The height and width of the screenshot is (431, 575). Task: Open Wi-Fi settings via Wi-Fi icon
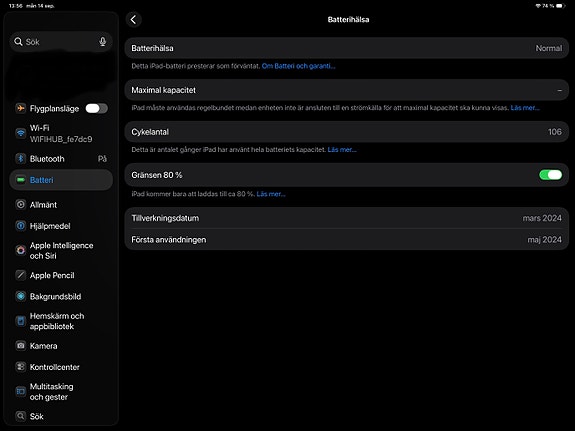tap(21, 133)
